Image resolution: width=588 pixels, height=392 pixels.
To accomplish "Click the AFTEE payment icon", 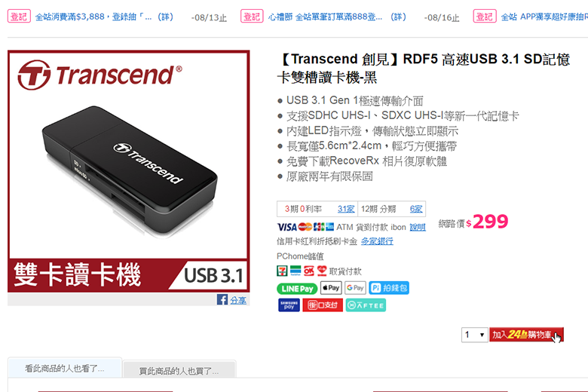I will (x=366, y=305).
